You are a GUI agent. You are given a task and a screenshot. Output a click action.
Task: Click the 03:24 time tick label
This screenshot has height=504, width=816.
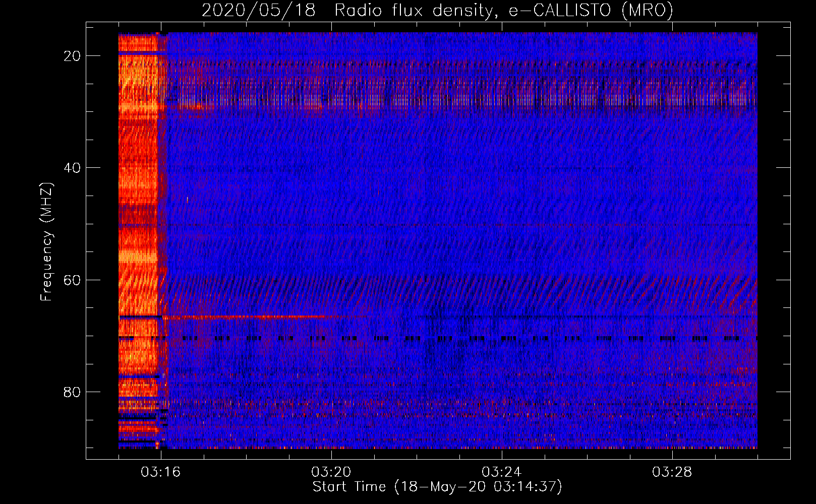tap(502, 472)
